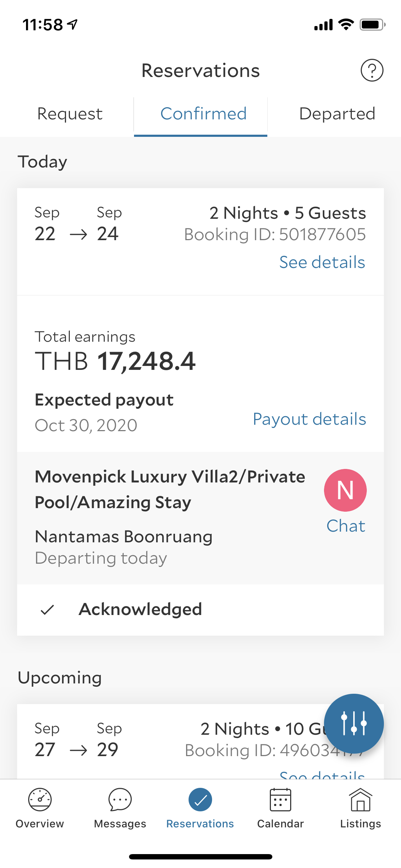
Task: Tap the Sep 22 to 24 date range
Action: click(76, 224)
